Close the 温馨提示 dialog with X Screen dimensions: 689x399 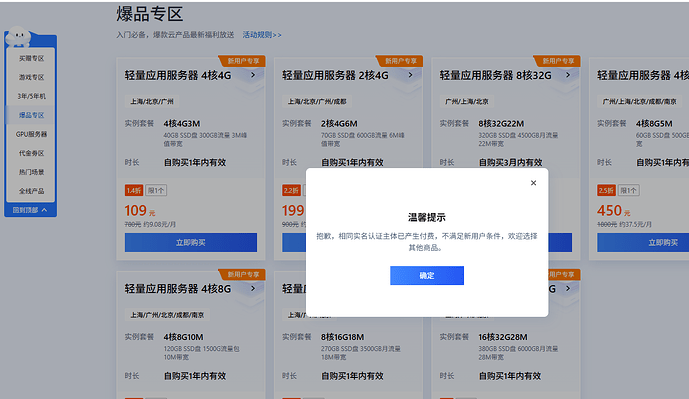point(533,183)
